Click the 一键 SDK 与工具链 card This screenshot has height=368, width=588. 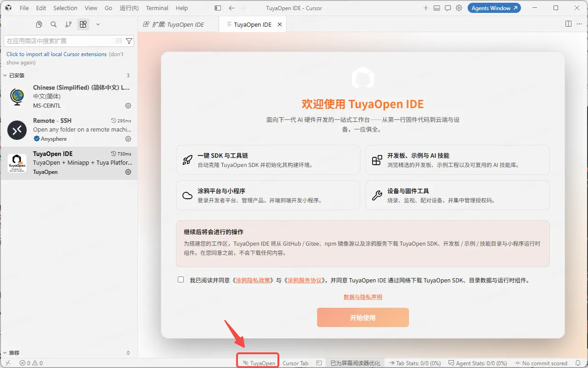click(x=268, y=160)
